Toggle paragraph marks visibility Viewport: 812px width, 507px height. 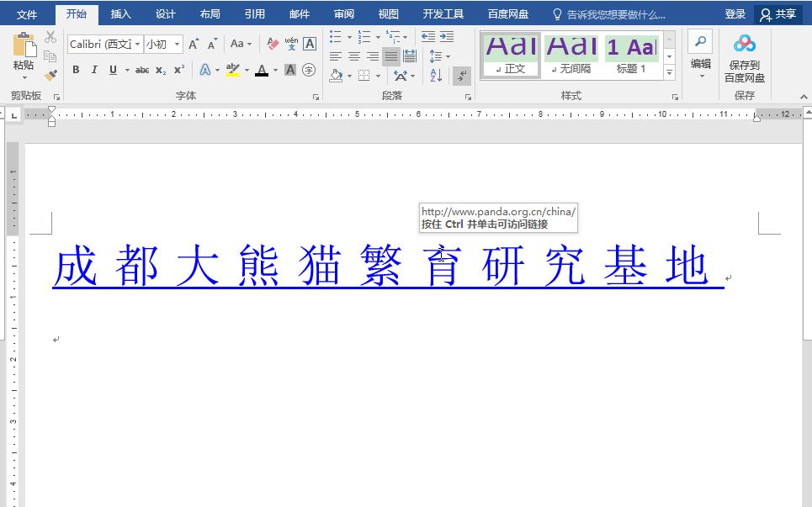click(462, 76)
